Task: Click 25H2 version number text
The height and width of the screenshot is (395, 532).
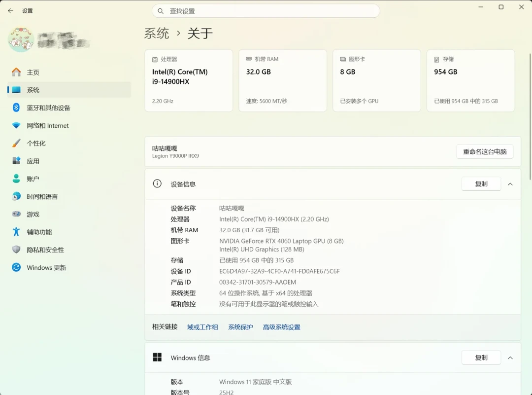Action: pos(226,392)
